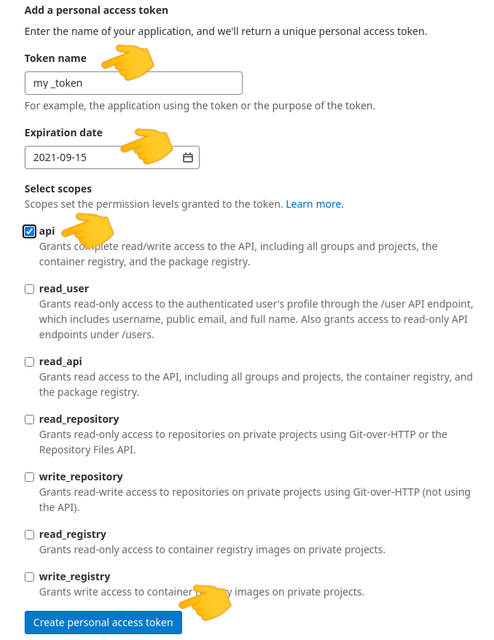Click the Token name input field
494x640 pixels.
pyautogui.click(x=134, y=83)
